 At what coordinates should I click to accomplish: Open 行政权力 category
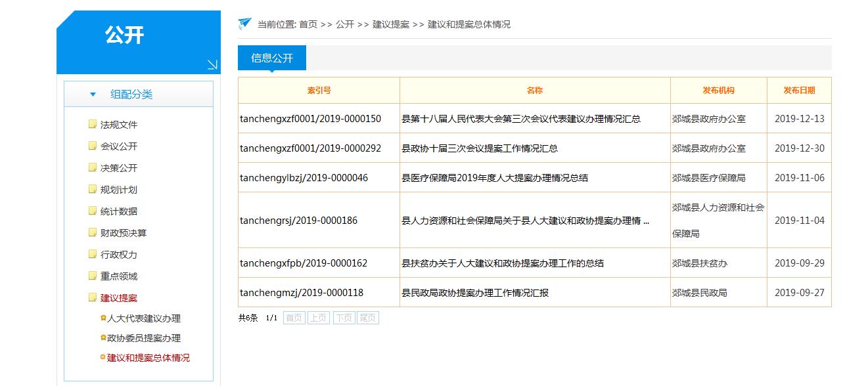tap(119, 255)
